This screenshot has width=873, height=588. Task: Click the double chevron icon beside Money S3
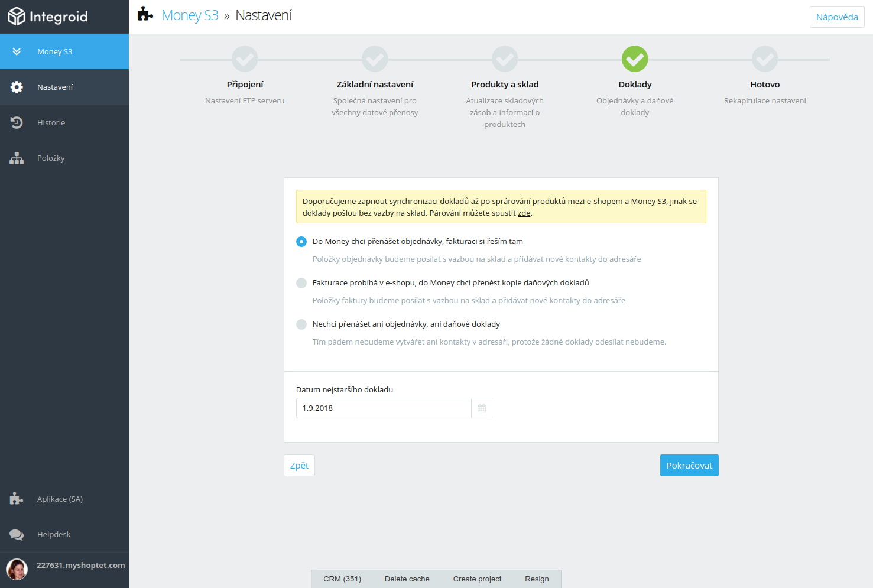[x=17, y=51]
